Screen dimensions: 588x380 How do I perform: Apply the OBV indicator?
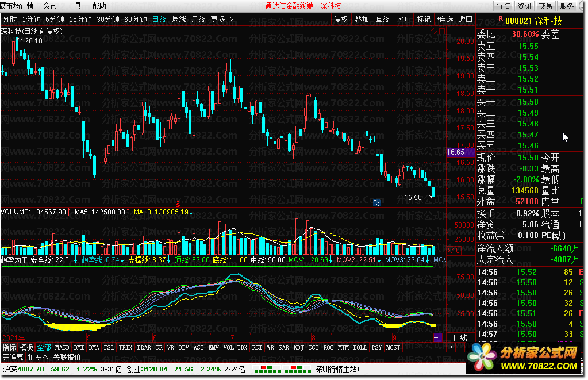[x=184, y=347]
